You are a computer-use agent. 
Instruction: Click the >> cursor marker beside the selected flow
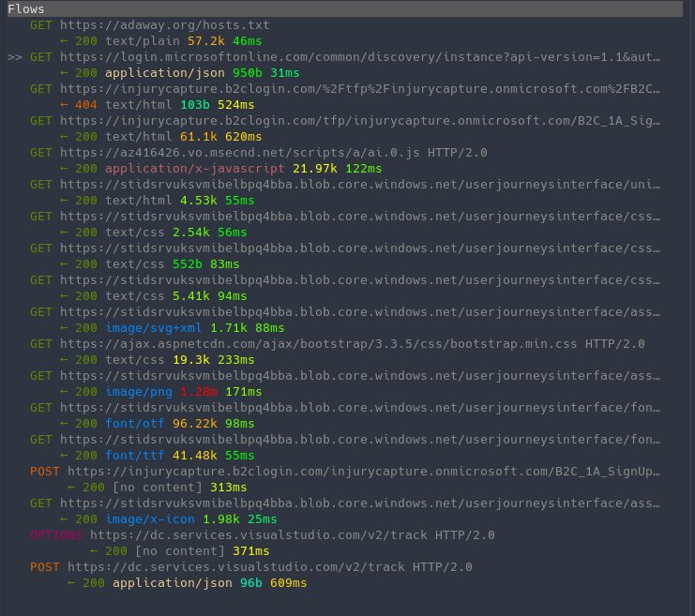coord(14,56)
